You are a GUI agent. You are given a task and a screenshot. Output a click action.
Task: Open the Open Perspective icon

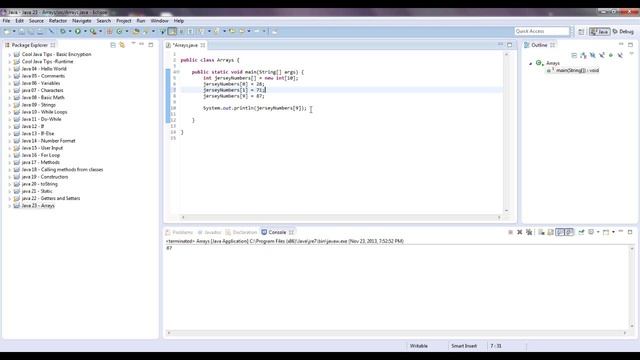[581, 31]
